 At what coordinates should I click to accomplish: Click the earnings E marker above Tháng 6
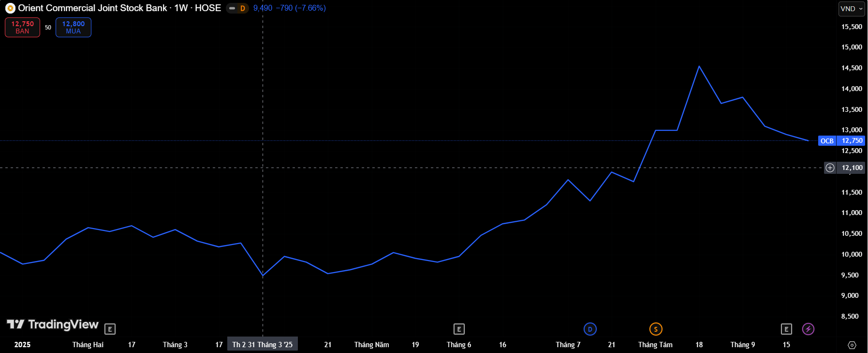459,329
